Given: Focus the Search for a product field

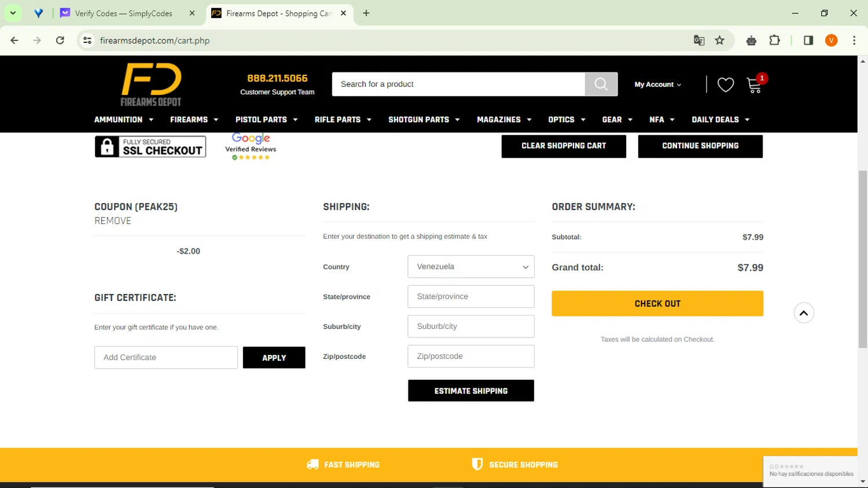Looking at the screenshot, I should pos(458,84).
